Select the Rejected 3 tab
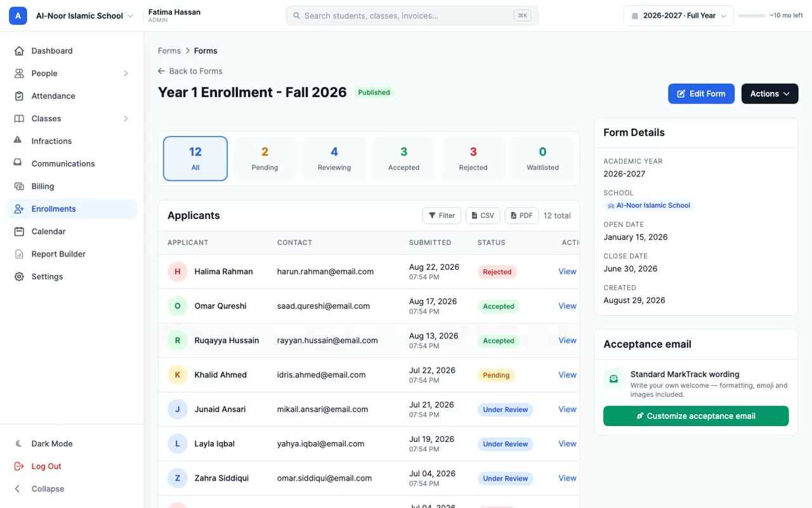This screenshot has height=508, width=812. [x=473, y=159]
